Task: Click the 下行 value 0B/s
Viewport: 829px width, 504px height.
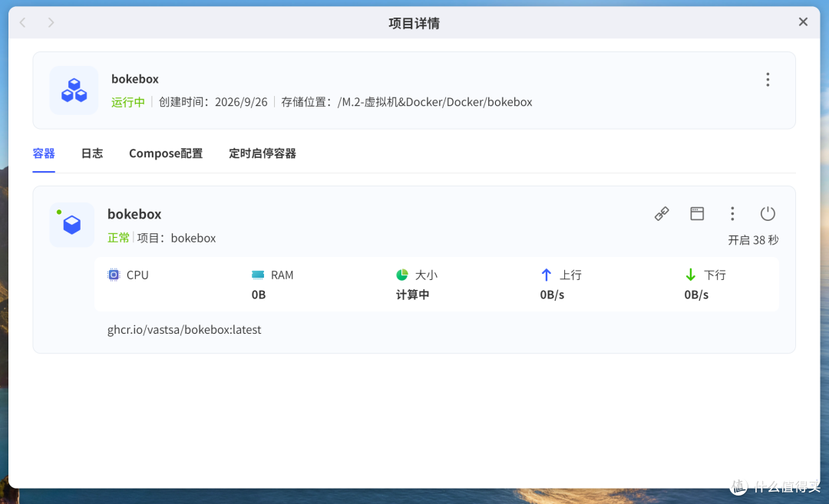Action: point(696,295)
